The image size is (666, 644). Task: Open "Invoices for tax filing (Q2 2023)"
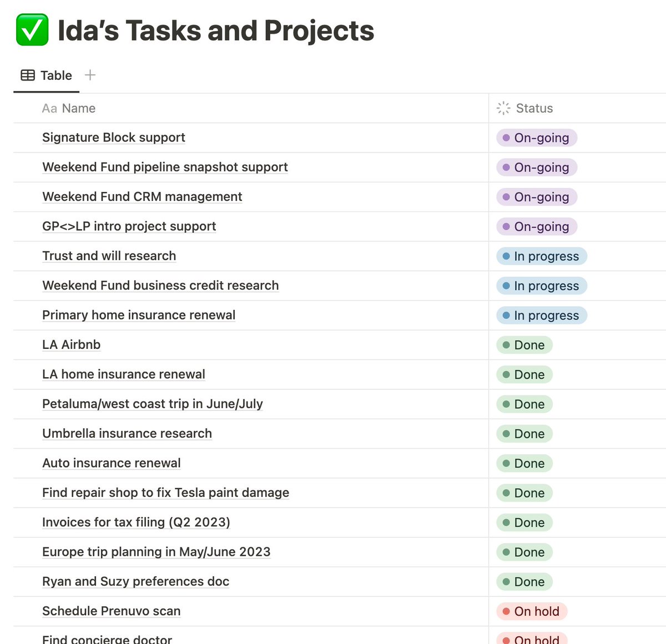coord(136,522)
